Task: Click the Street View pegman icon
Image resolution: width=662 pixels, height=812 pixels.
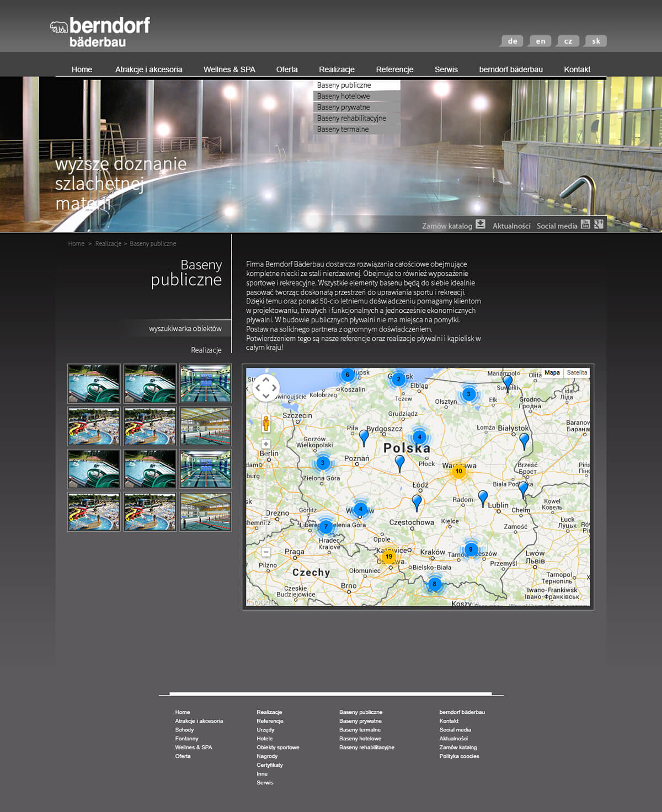Action: click(266, 424)
